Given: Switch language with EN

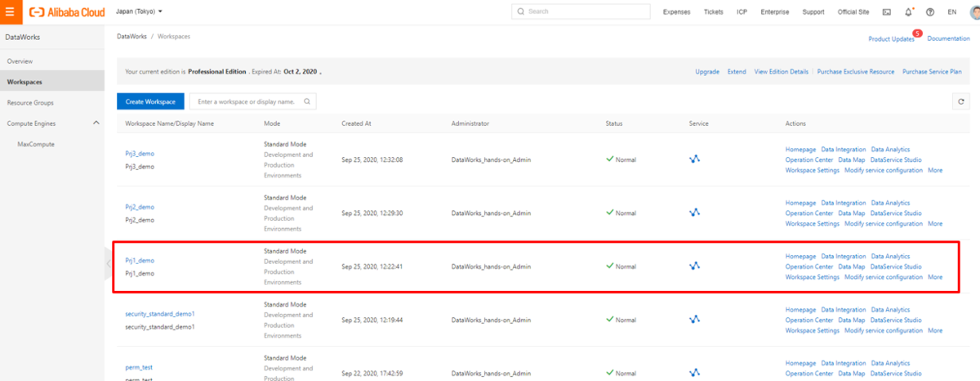Looking at the screenshot, I should coord(951,12).
